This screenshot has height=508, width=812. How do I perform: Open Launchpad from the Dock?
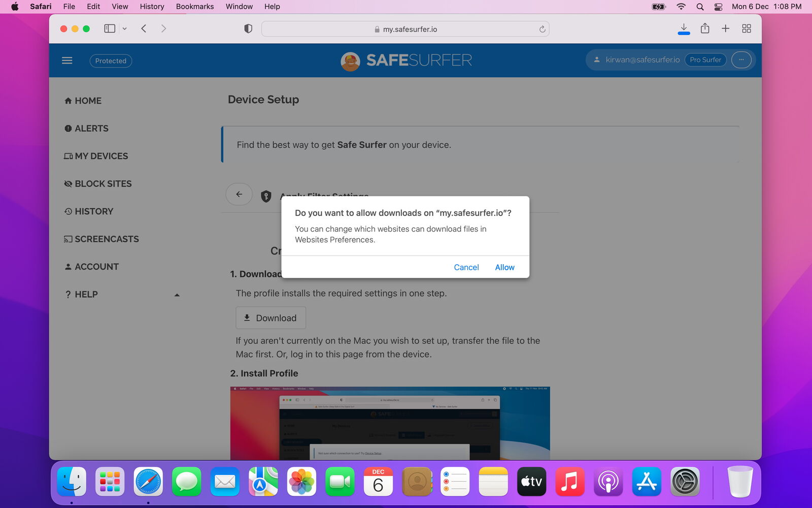(x=110, y=482)
